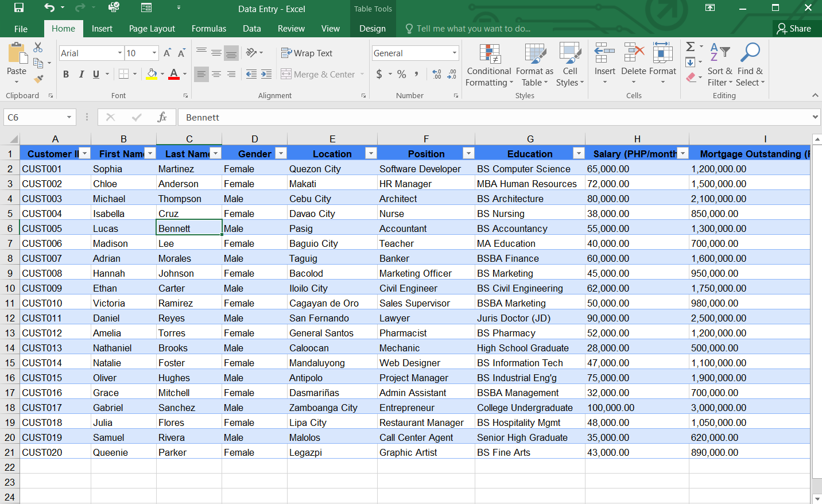This screenshot has height=504, width=822.
Task: Click the Save icon in title bar
Action: click(19, 8)
